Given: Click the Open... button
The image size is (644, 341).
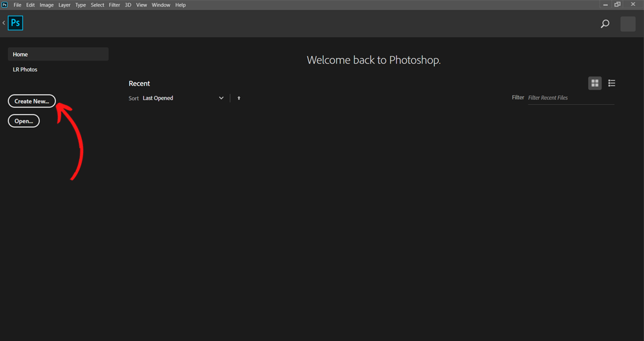Looking at the screenshot, I should click(x=24, y=121).
